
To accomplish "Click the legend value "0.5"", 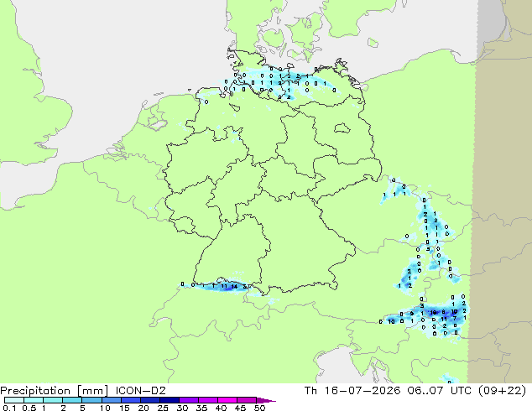I will (29, 408).
